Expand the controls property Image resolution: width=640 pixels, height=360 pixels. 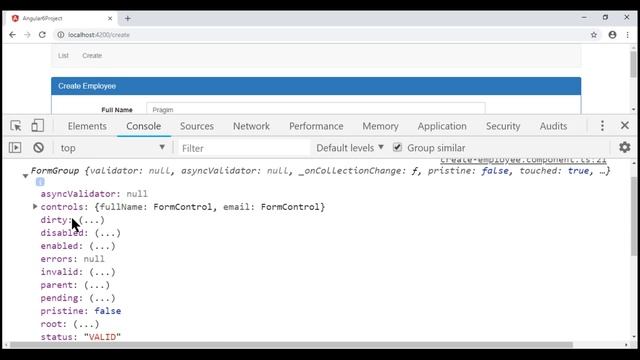coord(35,207)
